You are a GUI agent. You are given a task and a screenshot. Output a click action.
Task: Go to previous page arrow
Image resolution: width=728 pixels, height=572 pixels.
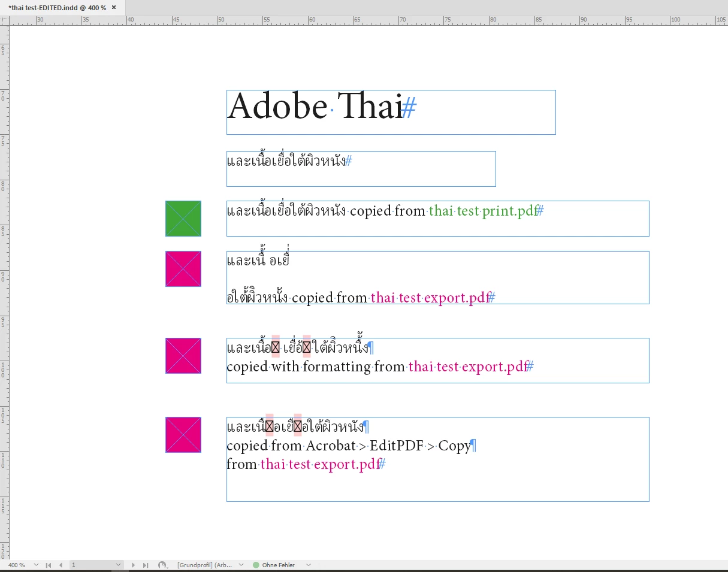click(61, 565)
